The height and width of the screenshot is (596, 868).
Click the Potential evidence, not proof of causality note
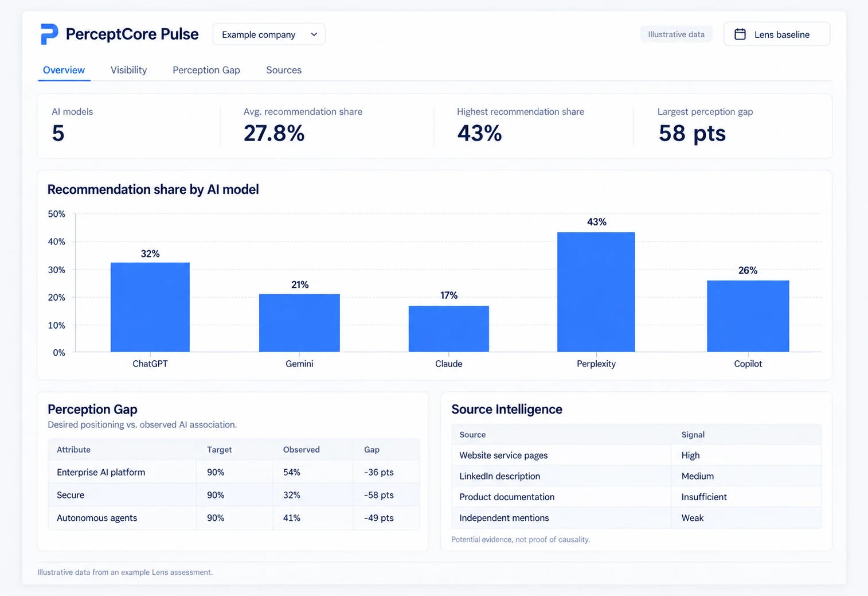521,539
